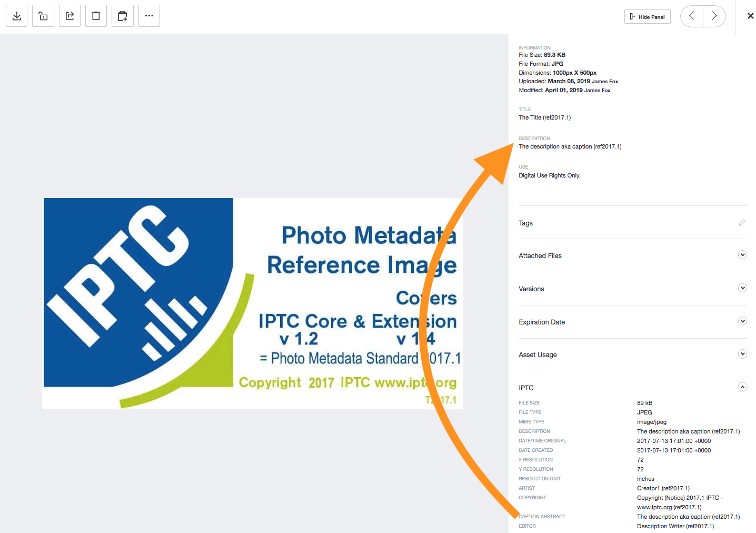Click the File Size 89.3 KB line
Image resolution: width=756 pixels, height=533 pixels.
click(x=542, y=55)
